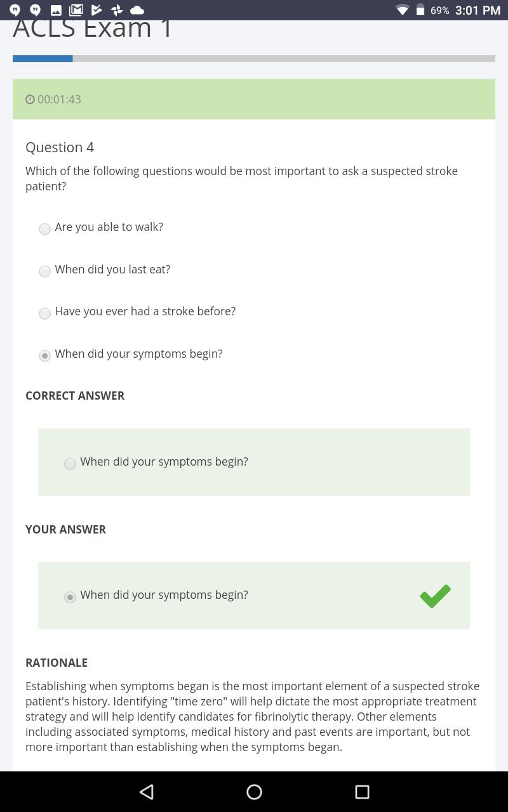Tap the green checkmark icon
Image resolution: width=508 pixels, height=812 pixels.
click(435, 596)
